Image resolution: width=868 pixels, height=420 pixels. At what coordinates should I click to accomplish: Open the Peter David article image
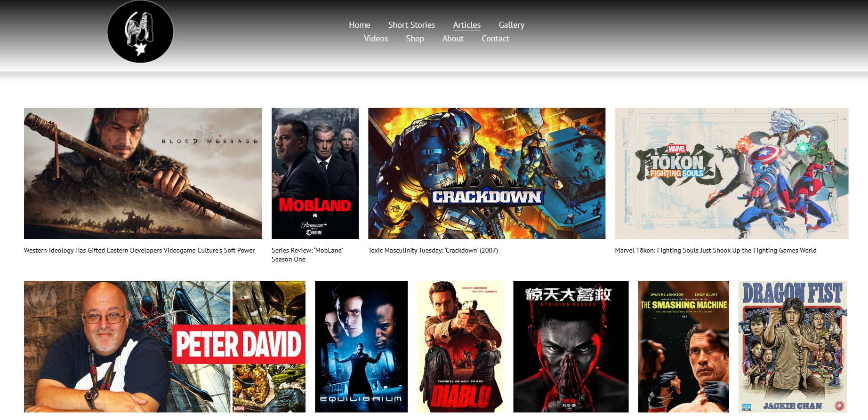coord(165,347)
